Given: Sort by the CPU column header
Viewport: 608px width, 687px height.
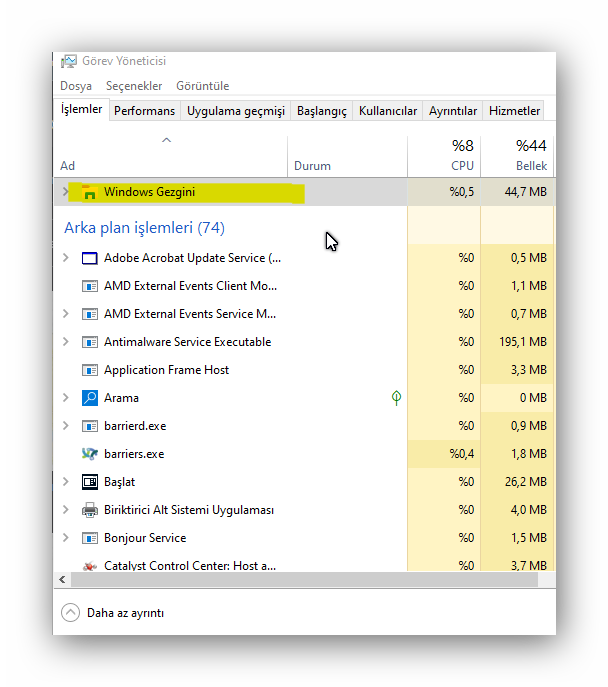Looking at the screenshot, I should (x=444, y=156).
